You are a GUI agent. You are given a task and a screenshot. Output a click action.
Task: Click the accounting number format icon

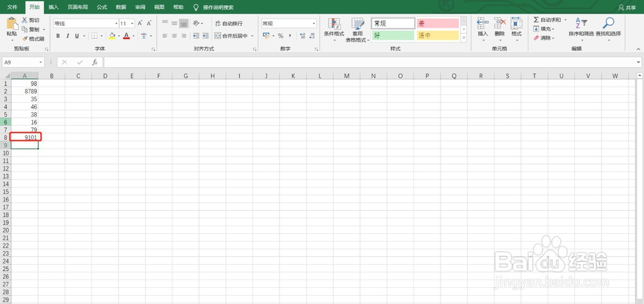pyautogui.click(x=266, y=36)
